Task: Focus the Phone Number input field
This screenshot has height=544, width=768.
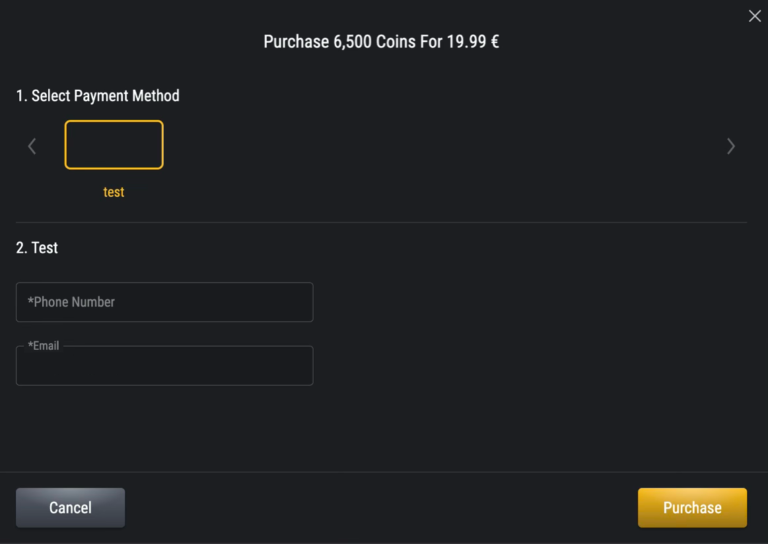Action: [x=165, y=302]
